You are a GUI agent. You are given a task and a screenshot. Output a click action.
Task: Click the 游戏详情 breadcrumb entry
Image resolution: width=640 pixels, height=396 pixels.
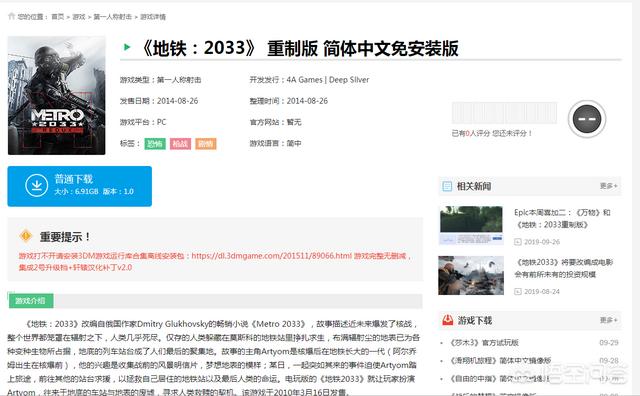[x=153, y=17]
